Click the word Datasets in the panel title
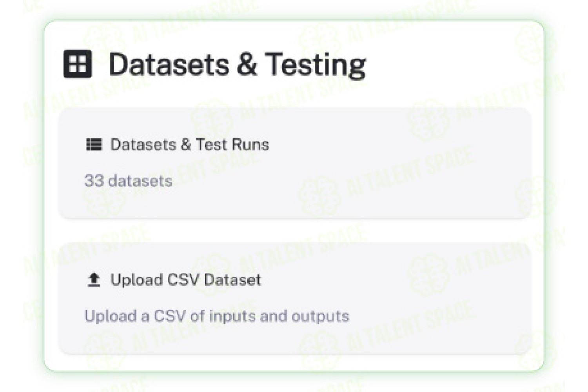Screen dimensions: 588x392 coord(169,64)
